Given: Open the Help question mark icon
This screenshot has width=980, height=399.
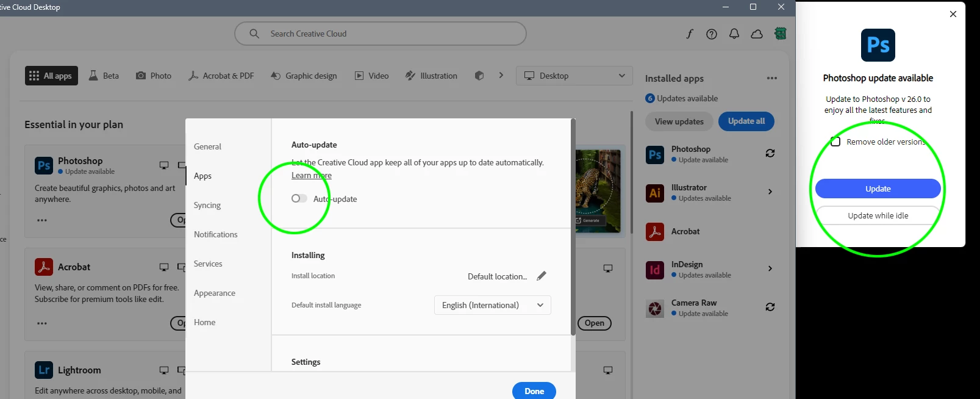Looking at the screenshot, I should 712,34.
